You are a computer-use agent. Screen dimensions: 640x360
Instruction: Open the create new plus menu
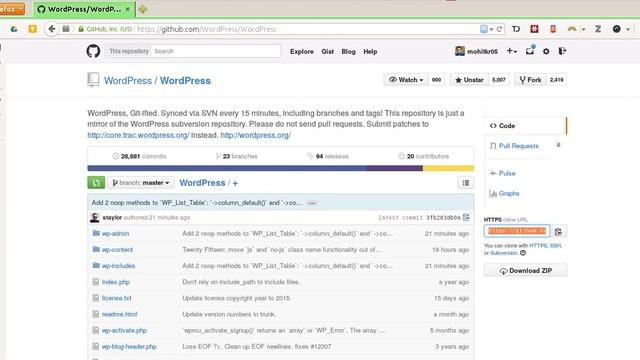click(512, 51)
